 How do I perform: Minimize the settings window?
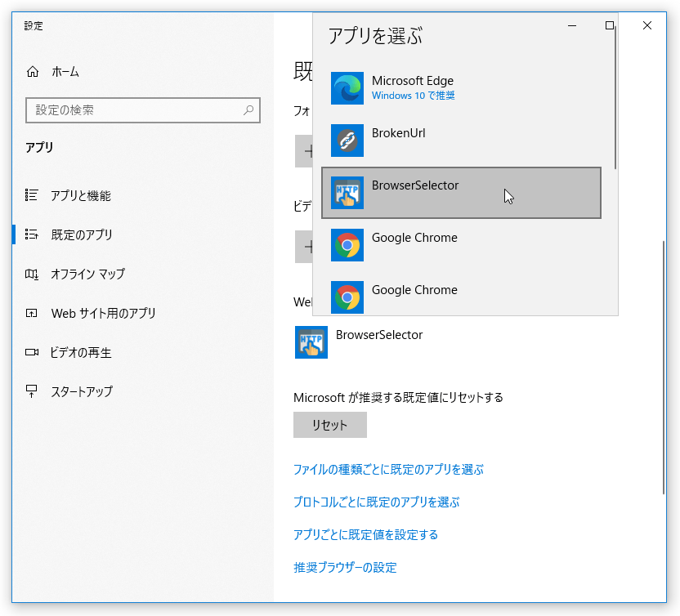tap(572, 25)
